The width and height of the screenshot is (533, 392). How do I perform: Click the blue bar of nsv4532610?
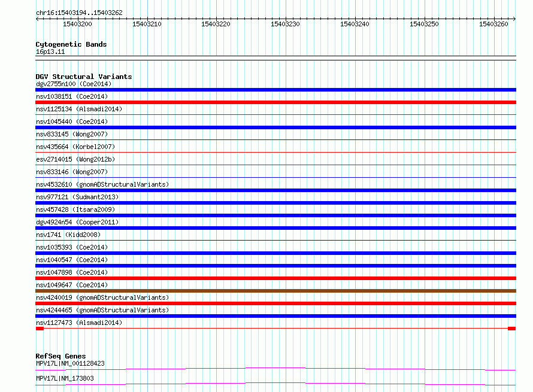[x=275, y=190]
